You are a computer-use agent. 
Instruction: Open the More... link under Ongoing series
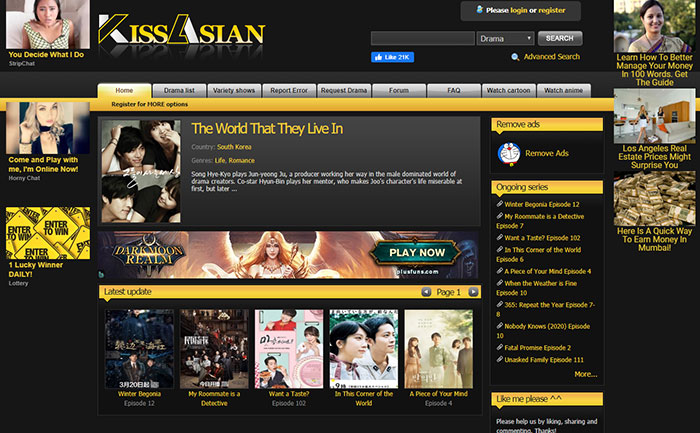coord(585,374)
